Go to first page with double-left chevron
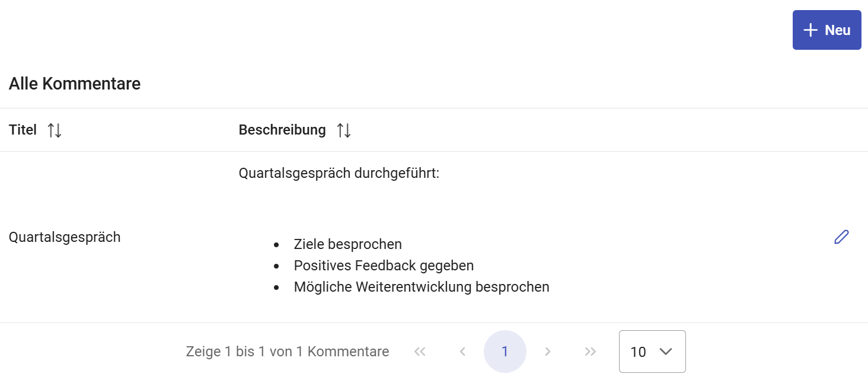The height and width of the screenshot is (380, 868). coord(420,352)
